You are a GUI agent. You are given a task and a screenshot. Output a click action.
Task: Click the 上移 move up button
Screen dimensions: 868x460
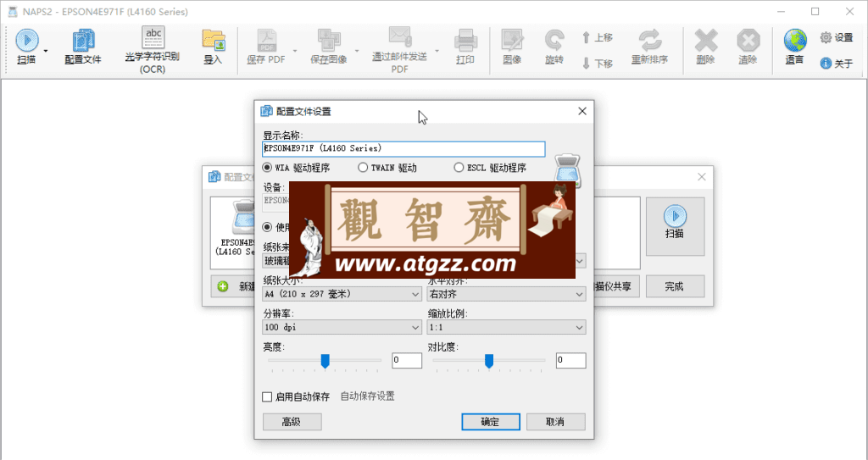coord(598,37)
